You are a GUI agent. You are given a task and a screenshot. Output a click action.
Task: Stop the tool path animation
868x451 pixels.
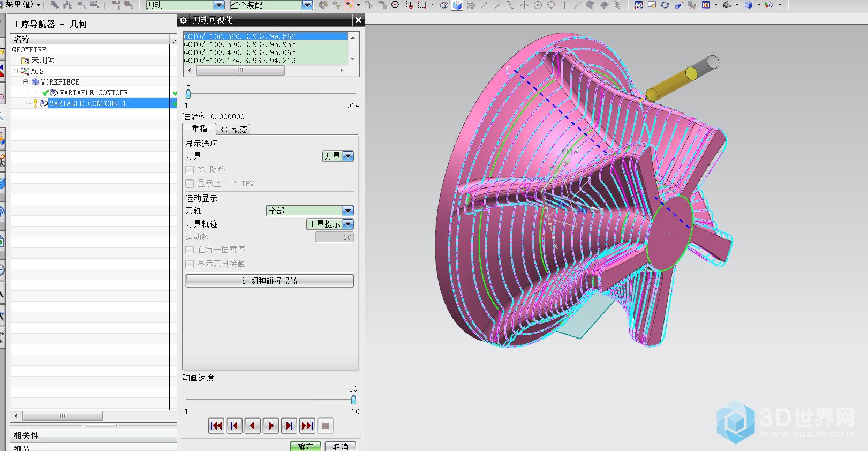coord(326,426)
